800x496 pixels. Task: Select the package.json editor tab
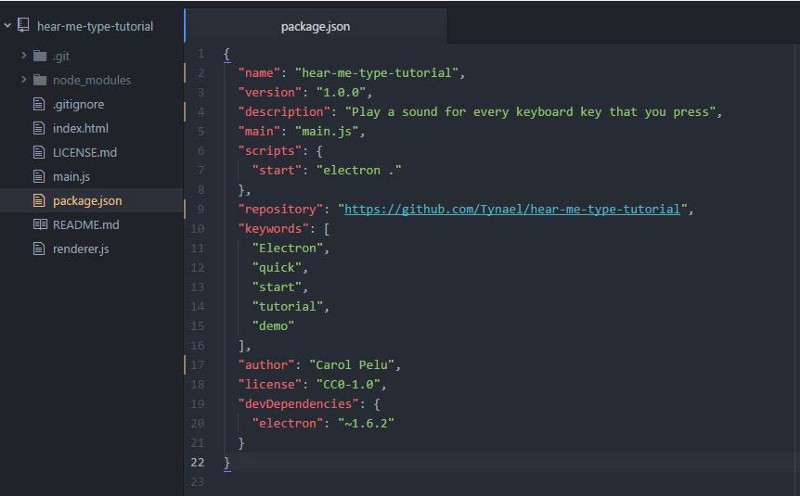click(x=315, y=27)
